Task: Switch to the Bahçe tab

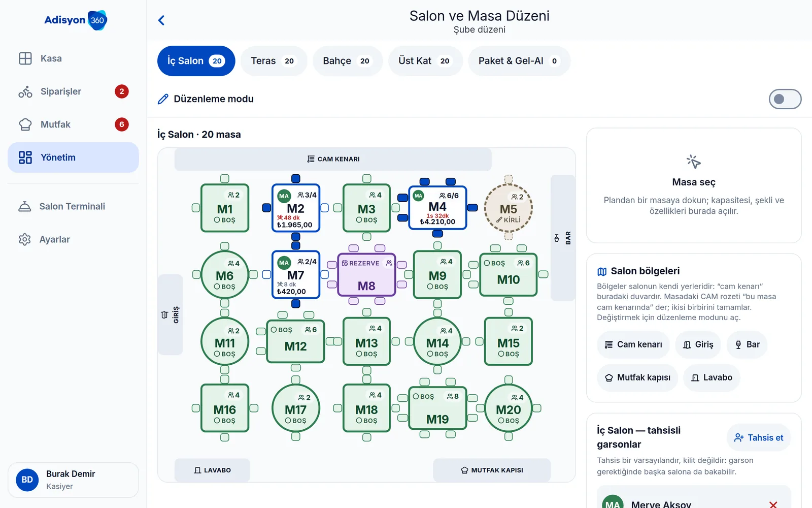Action: click(x=348, y=61)
